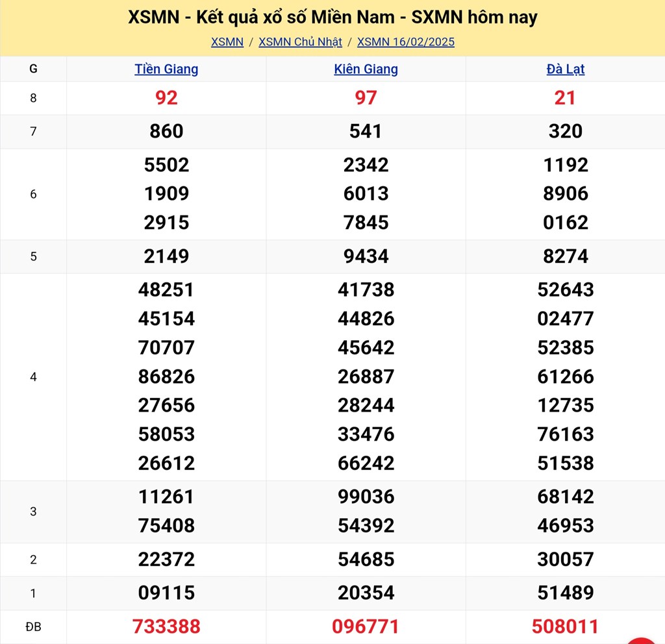Select Kiên Giang special prize number 096771
The image size is (665, 644).
[366, 626]
